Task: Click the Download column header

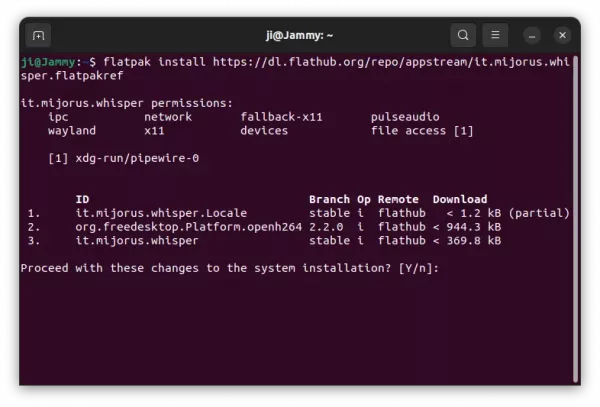Action: click(x=460, y=200)
